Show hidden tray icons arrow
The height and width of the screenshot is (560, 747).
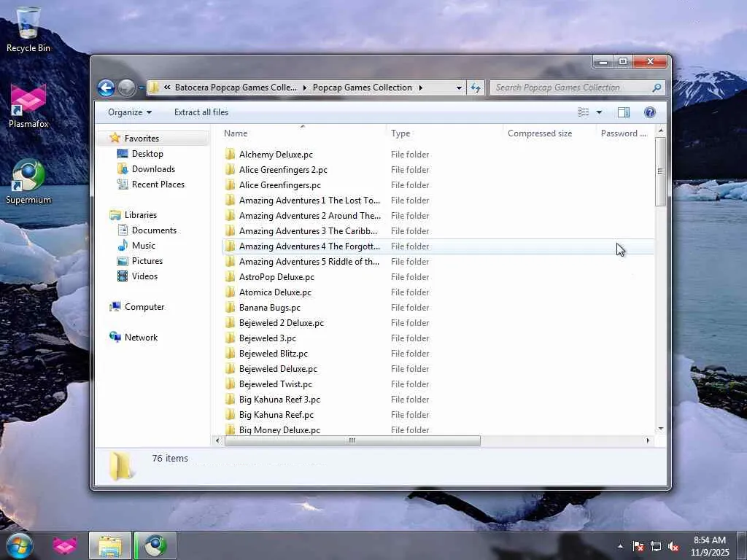(620, 547)
